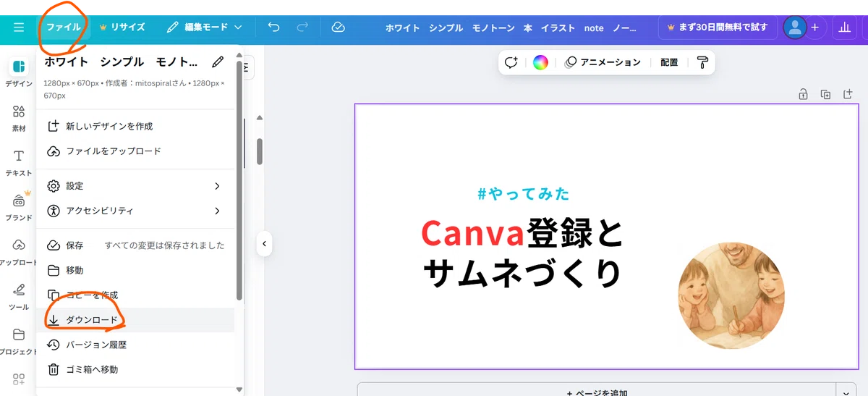Lock the page with padlock icon
Viewport: 868px width, 396px height.
(x=803, y=94)
